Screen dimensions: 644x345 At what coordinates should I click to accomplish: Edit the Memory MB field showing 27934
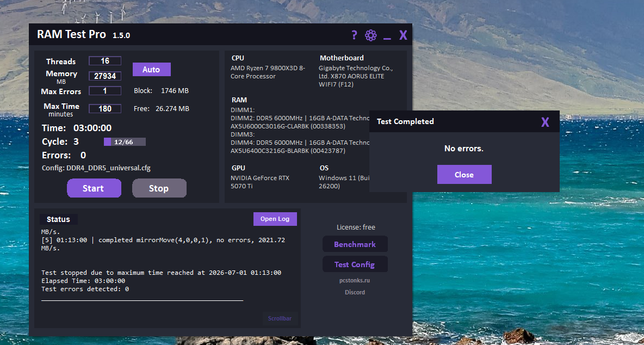tap(105, 76)
